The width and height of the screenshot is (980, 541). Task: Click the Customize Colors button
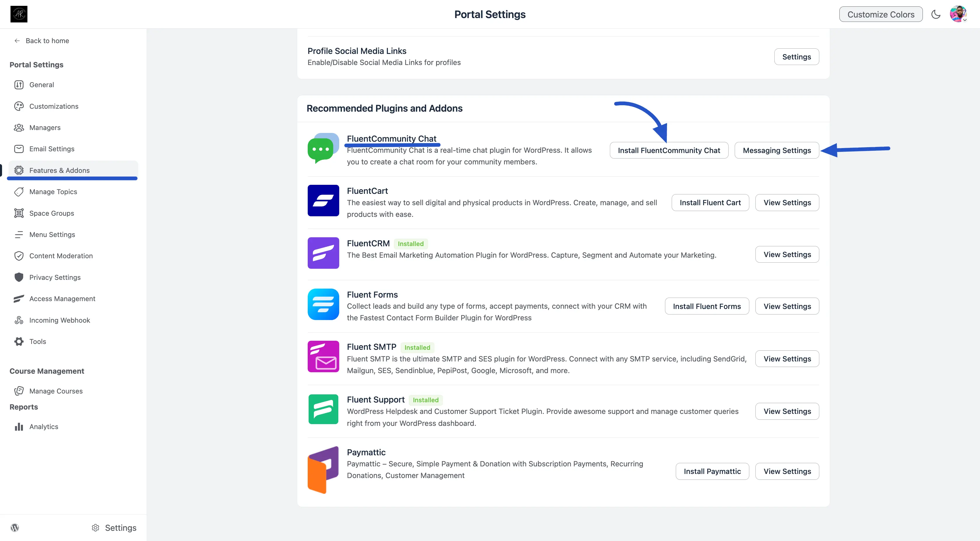881,14
